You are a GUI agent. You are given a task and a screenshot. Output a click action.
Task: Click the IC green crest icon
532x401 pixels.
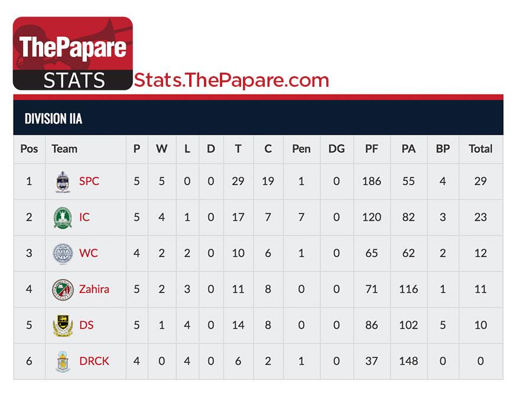(x=63, y=217)
